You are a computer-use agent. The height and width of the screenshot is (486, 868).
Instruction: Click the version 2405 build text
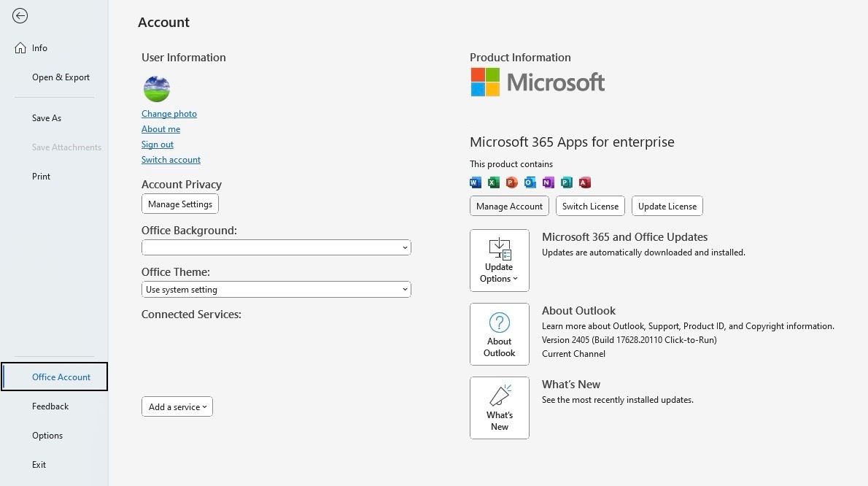coord(629,340)
